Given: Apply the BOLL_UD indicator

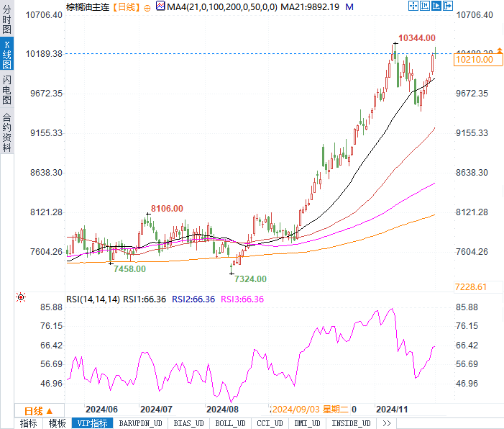Looking at the screenshot, I should (229, 423).
